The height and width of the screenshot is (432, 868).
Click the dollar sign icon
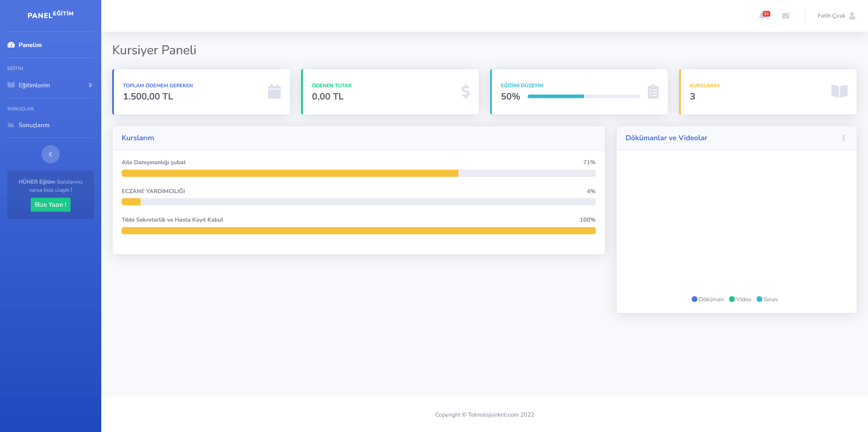coord(465,92)
